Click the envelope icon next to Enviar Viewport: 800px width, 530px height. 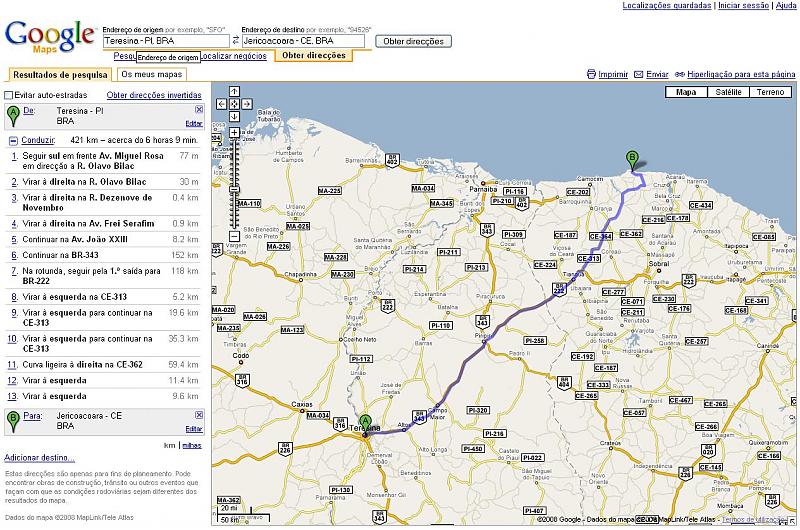click(638, 74)
